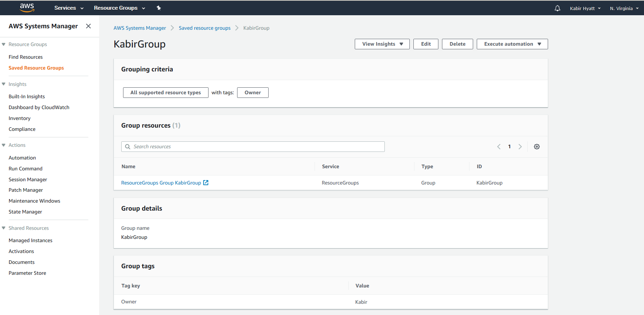
Task: Click page number 1 in pagination
Action: tap(509, 147)
